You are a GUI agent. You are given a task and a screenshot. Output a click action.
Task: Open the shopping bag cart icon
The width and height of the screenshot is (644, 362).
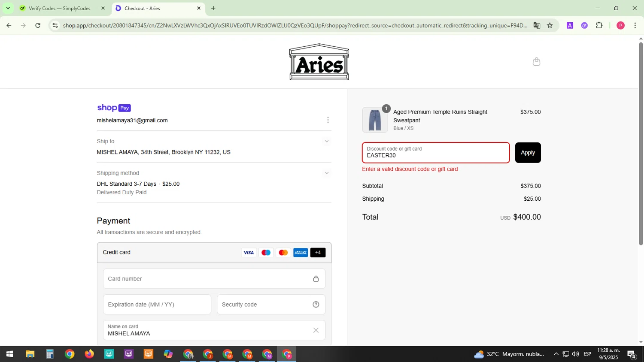point(536,62)
